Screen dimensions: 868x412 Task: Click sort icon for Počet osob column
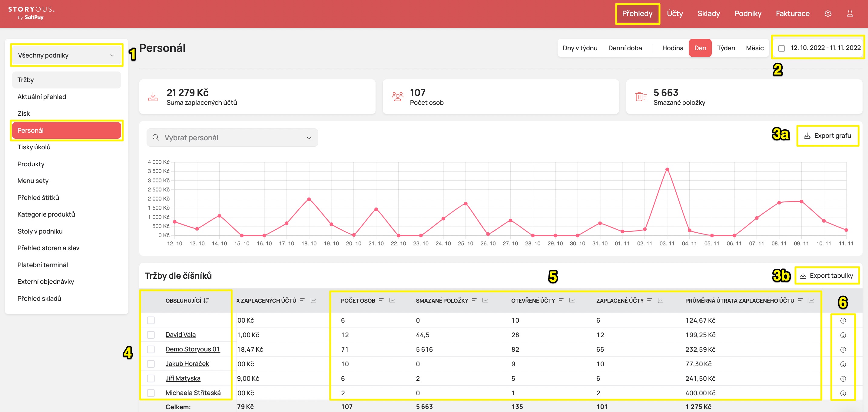click(x=381, y=301)
